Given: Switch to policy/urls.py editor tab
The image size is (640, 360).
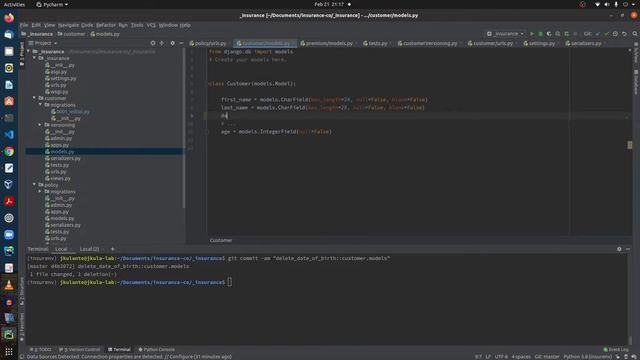Looking at the screenshot, I should pyautogui.click(x=209, y=43).
